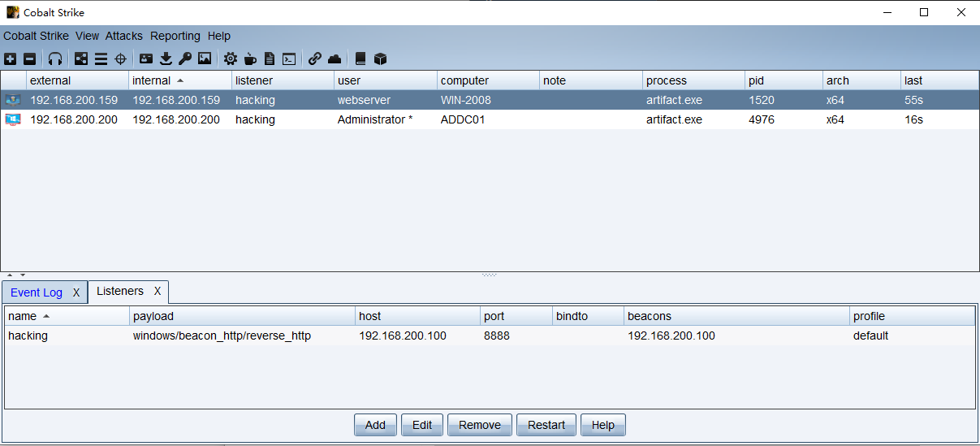Click the Help button below listeners

point(603,425)
